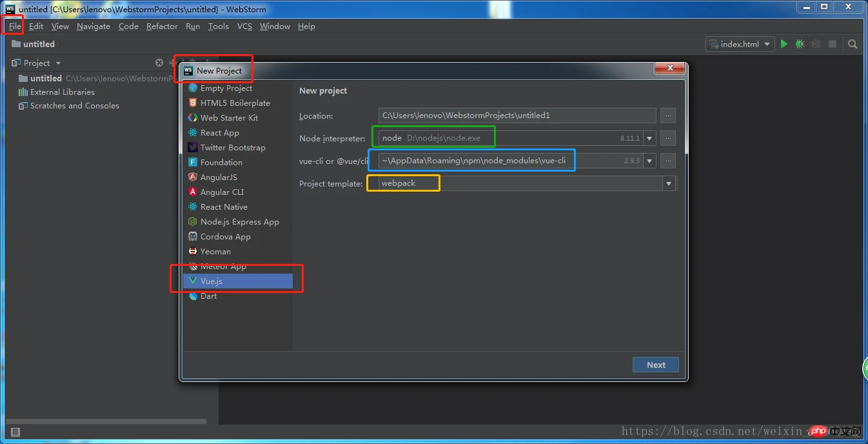Expand Node interpreter dropdown arrow
This screenshot has width=868, height=444.
point(649,138)
